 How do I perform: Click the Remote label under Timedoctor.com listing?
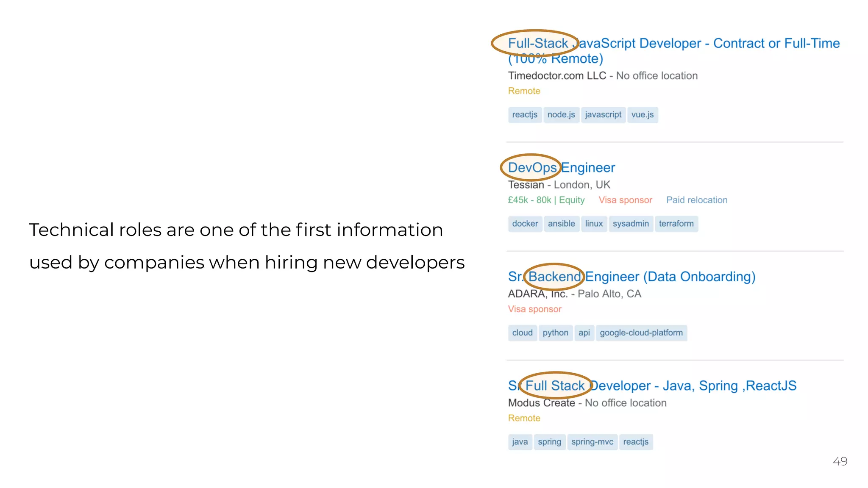(524, 91)
